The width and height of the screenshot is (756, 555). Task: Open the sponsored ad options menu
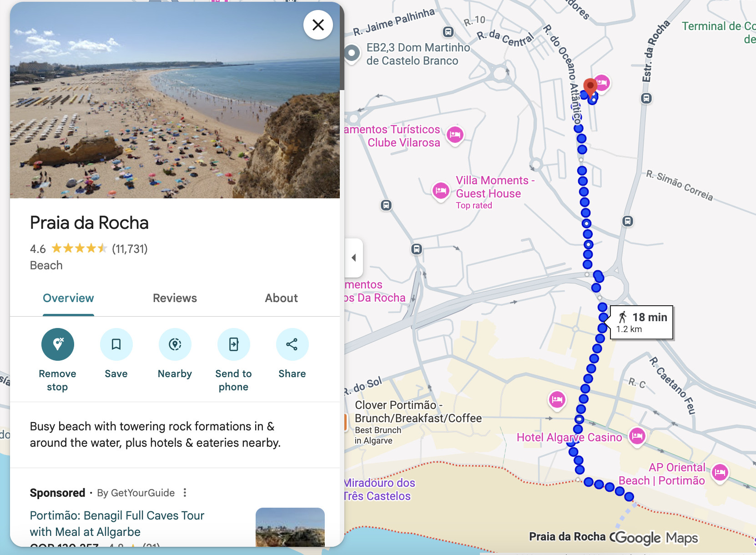(x=185, y=493)
